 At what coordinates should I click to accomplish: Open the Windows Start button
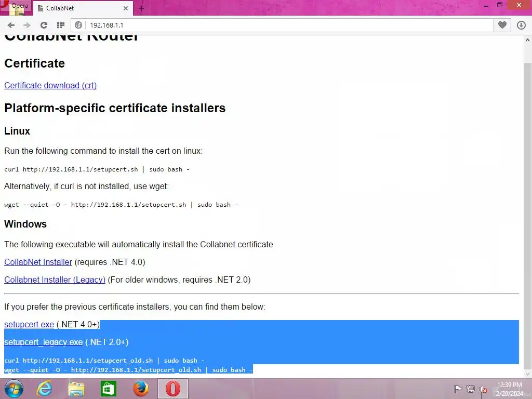point(14,389)
